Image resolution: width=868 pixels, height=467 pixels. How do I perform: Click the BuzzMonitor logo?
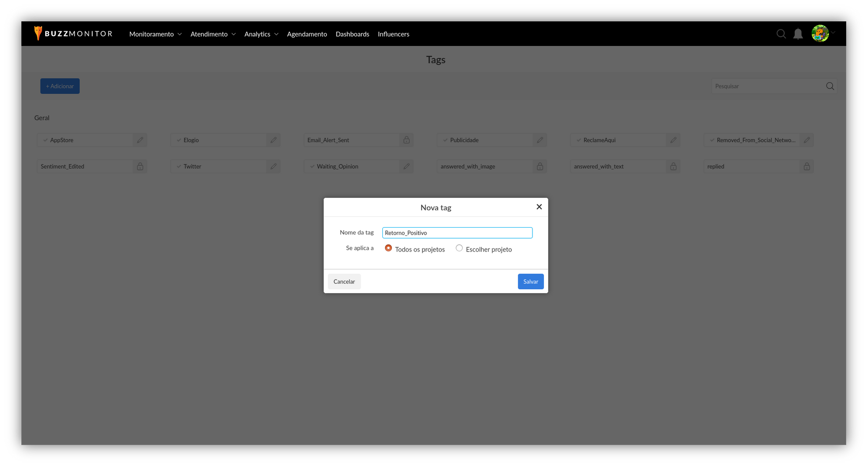tap(73, 34)
